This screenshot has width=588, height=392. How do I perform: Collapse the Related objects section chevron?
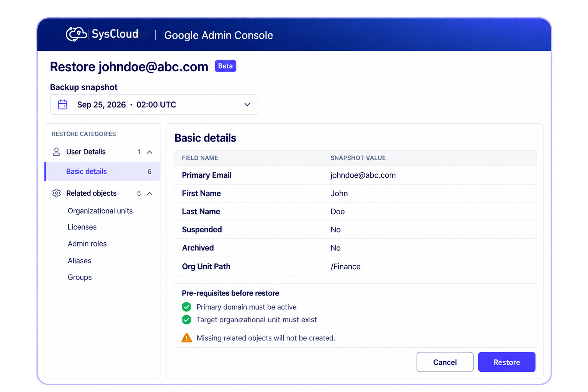tap(150, 194)
